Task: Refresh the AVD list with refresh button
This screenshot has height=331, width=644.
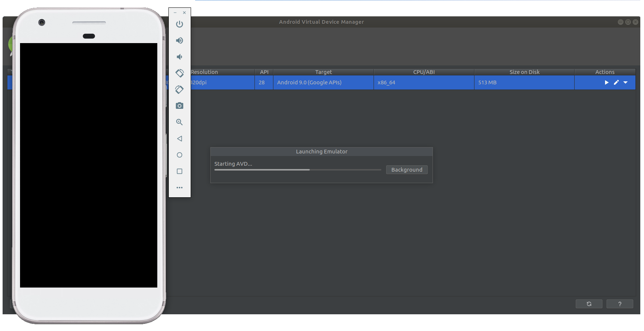Action: point(589,304)
